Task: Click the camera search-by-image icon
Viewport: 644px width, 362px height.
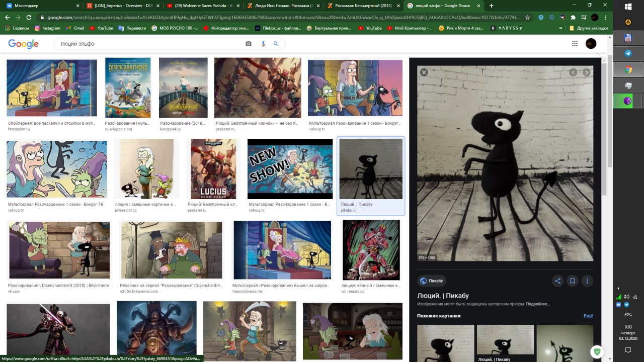Action: point(248,44)
